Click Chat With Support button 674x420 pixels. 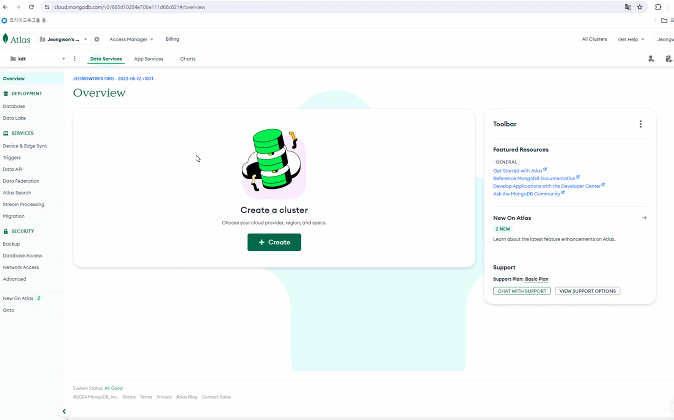522,291
